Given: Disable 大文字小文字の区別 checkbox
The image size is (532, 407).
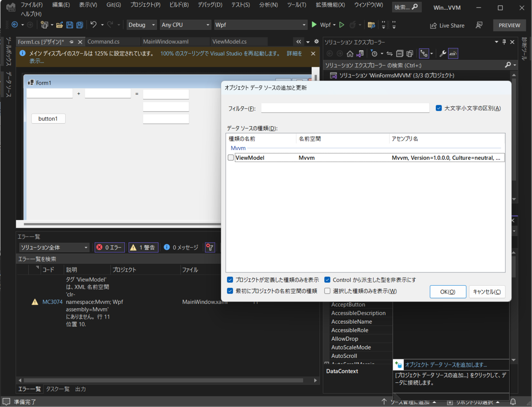Looking at the screenshot, I should tap(438, 108).
